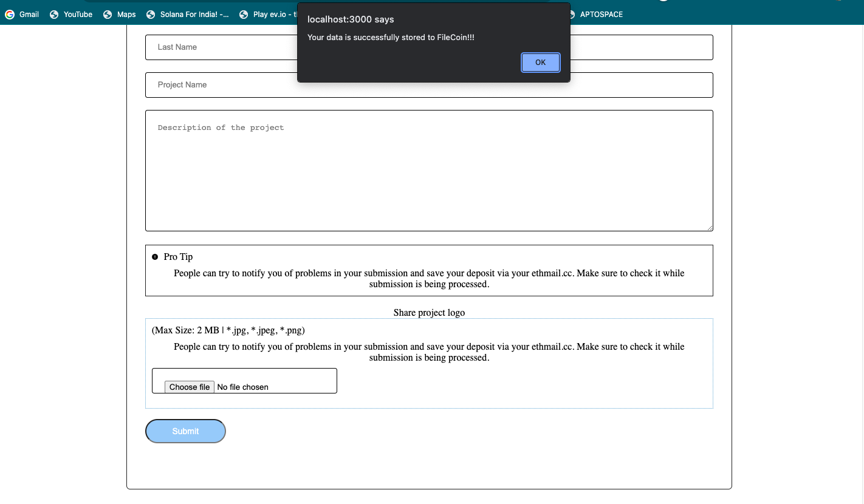This screenshot has height=504, width=864.
Task: Click the Solana bookmark's globe icon
Action: tap(151, 15)
